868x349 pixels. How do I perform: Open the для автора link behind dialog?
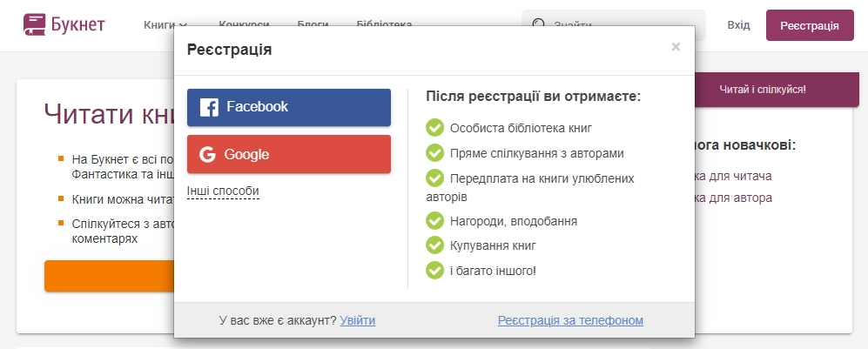(x=733, y=198)
